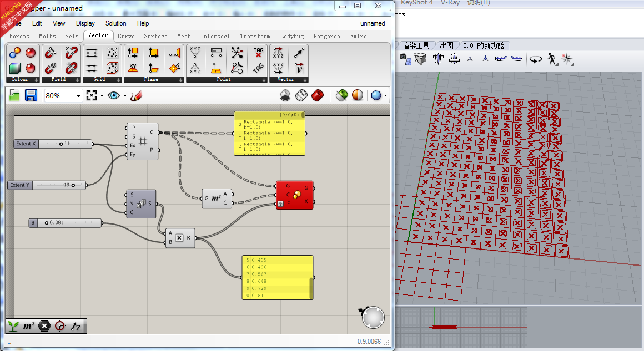
Task: Click the Extent X slider handle
Action: click(61, 144)
